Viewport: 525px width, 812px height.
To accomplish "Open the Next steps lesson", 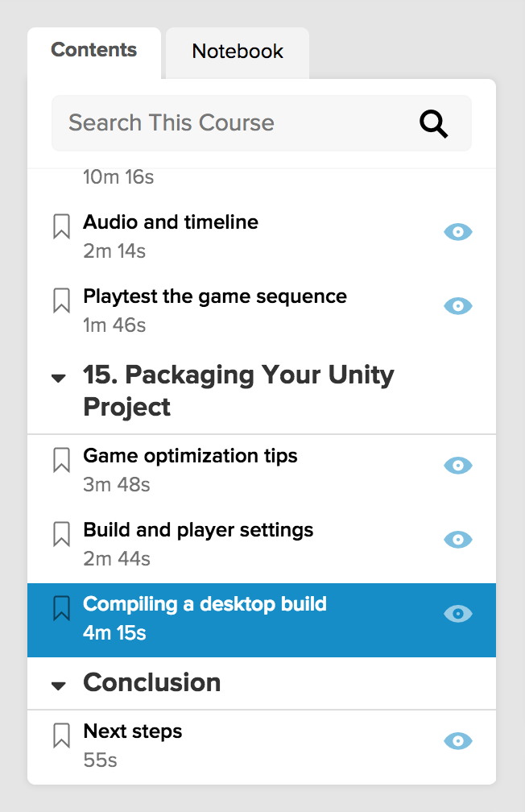I will 133,731.
